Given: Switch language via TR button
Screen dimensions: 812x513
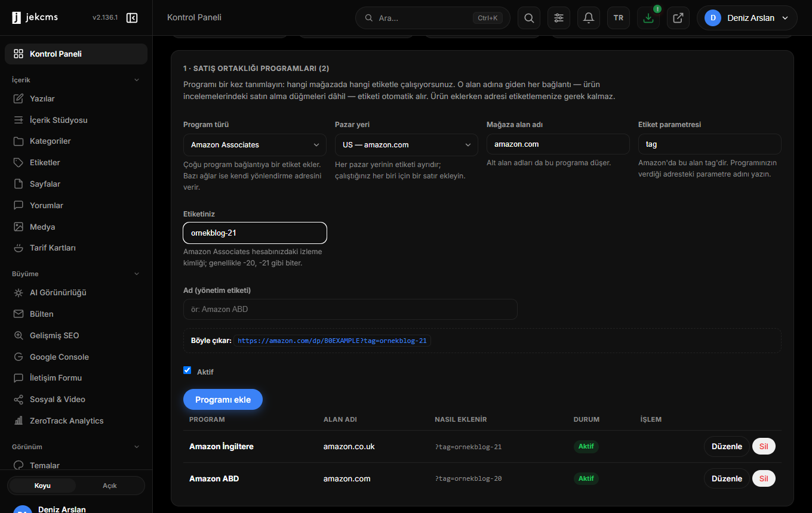Looking at the screenshot, I should (619, 18).
